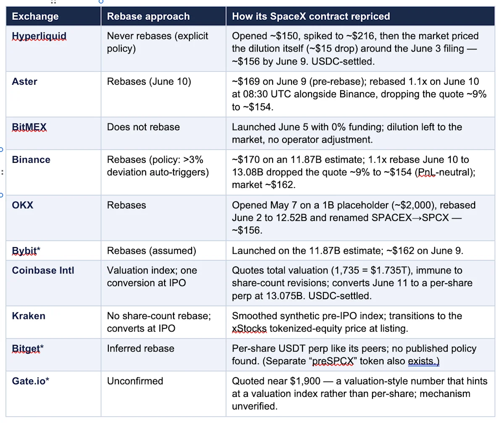Click the insert-column circle above Rebase approach
This screenshot has height=428, width=504.
(x=101, y=2)
